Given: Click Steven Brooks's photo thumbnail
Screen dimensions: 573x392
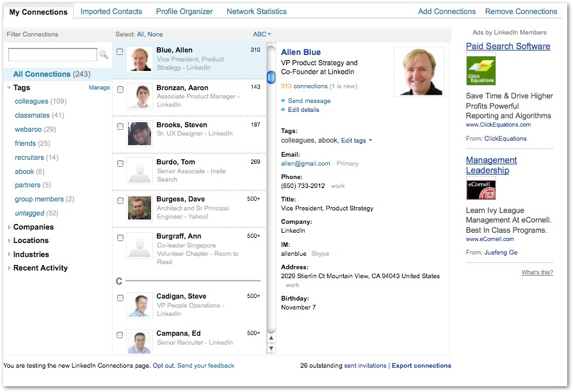Looking at the screenshot, I should pos(140,134).
